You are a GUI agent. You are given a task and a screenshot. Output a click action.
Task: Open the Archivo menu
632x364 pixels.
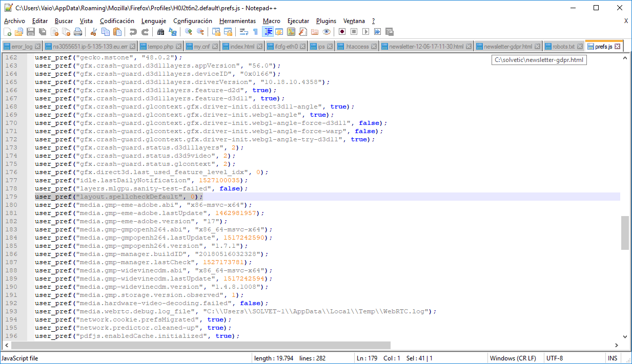(14, 21)
